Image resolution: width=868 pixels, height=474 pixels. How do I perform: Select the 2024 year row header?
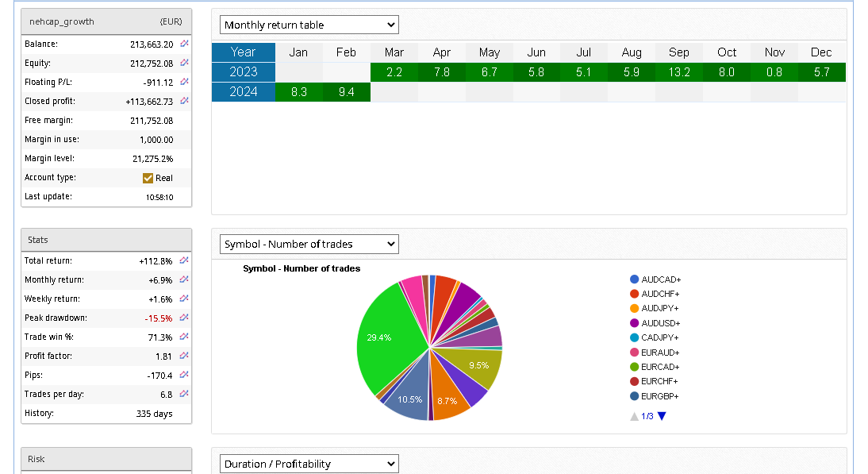point(243,92)
